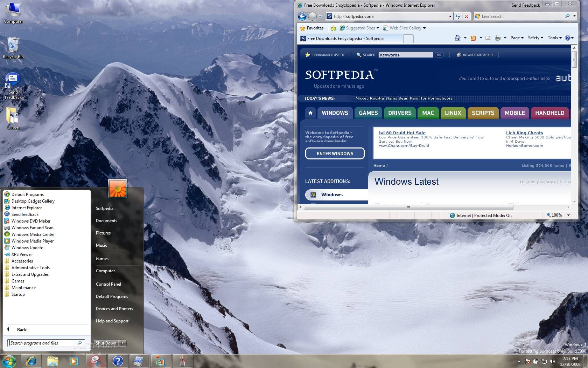Click the orange RSS Feeds icon
The width and height of the screenshot is (588, 368).
pos(473,38)
